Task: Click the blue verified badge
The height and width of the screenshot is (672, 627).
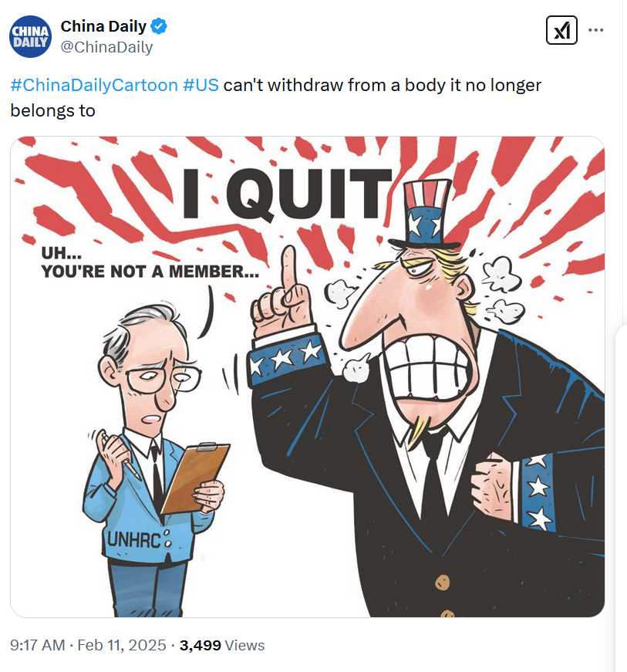Action: [x=160, y=26]
